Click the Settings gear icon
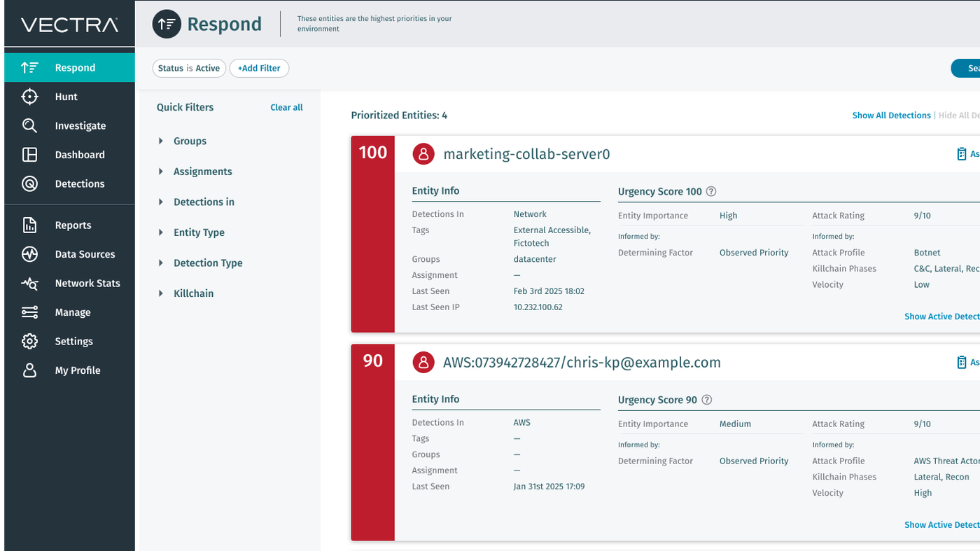 coord(29,342)
